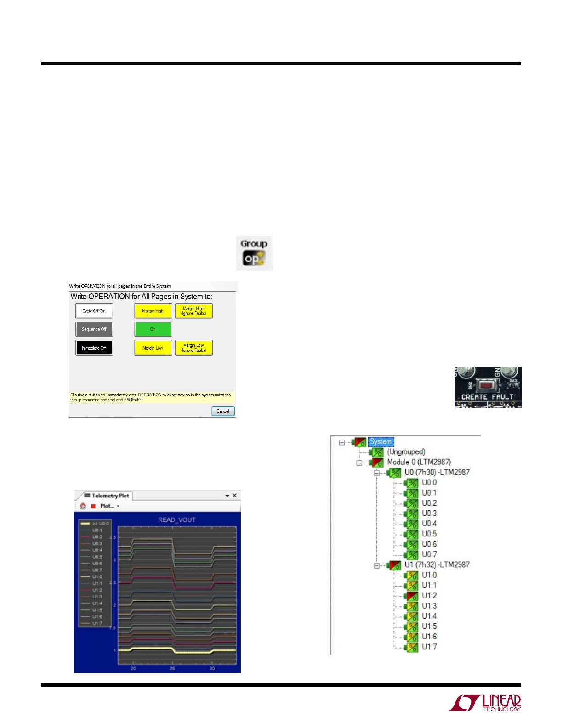Click the green status icon for U0:6
This screenshot has height=728, width=563.
pyautogui.click(x=412, y=544)
